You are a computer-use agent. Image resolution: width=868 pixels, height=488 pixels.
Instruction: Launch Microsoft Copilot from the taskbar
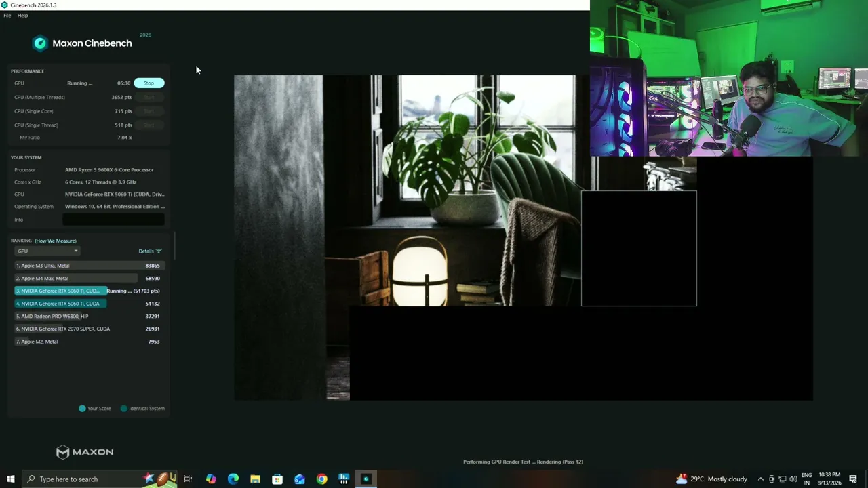211,479
